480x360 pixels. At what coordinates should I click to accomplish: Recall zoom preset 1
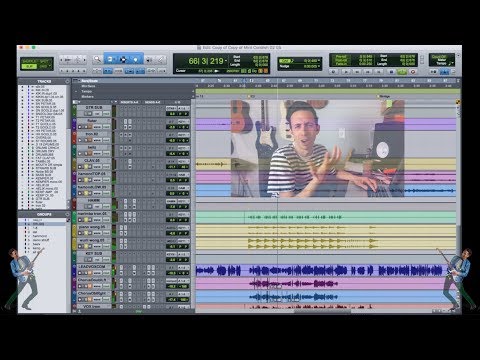click(x=62, y=71)
